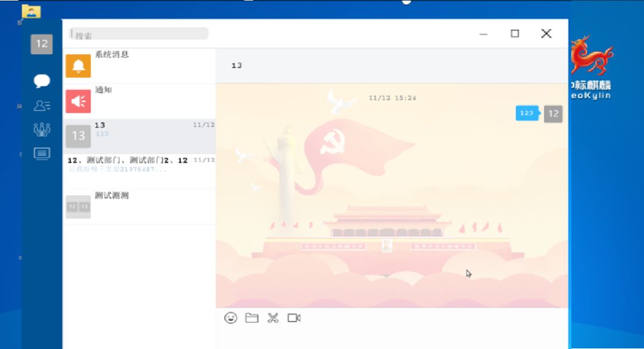Image resolution: width=644 pixels, height=349 pixels.
Task: Open the emoji picker in the chat toolbar
Action: click(x=230, y=318)
